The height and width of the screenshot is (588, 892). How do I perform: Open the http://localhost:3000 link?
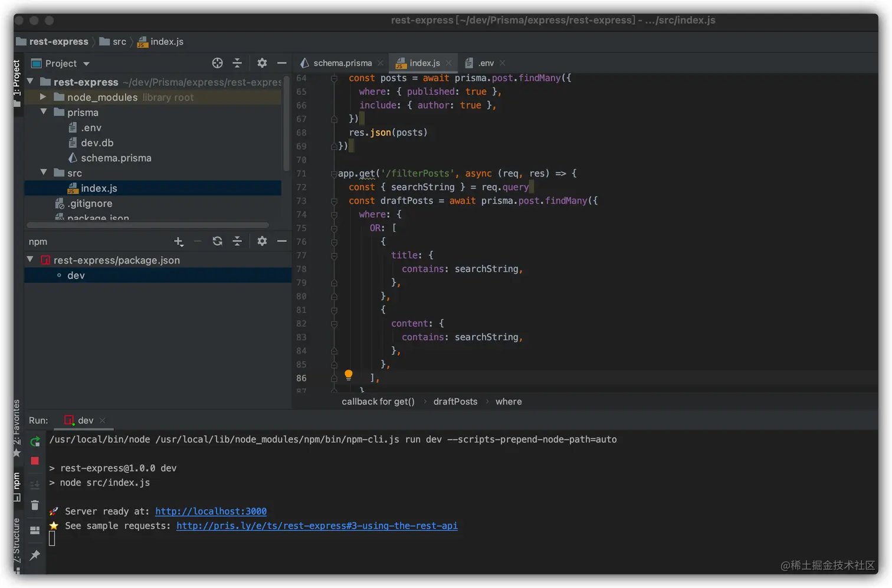click(211, 511)
